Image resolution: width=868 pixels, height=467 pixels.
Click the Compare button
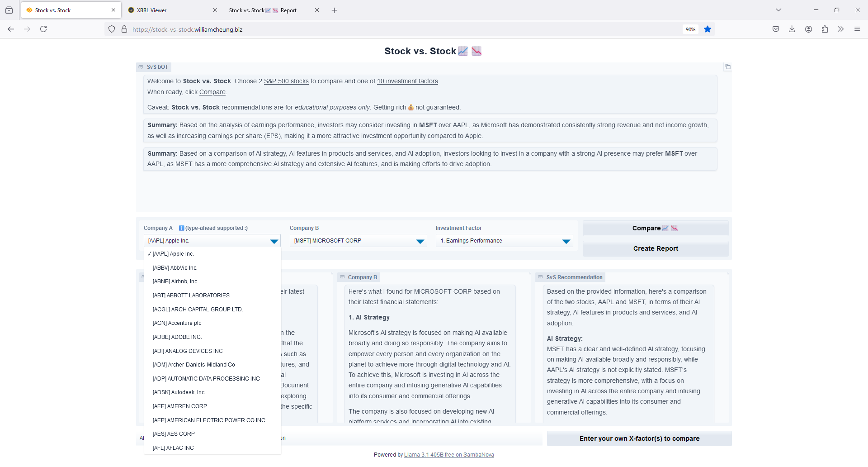pyautogui.click(x=656, y=229)
